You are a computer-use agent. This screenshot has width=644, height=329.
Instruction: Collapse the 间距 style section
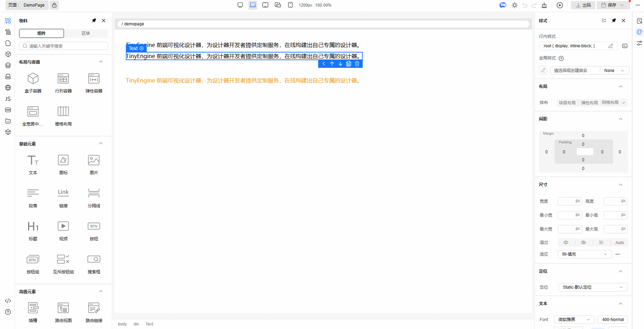click(x=621, y=119)
